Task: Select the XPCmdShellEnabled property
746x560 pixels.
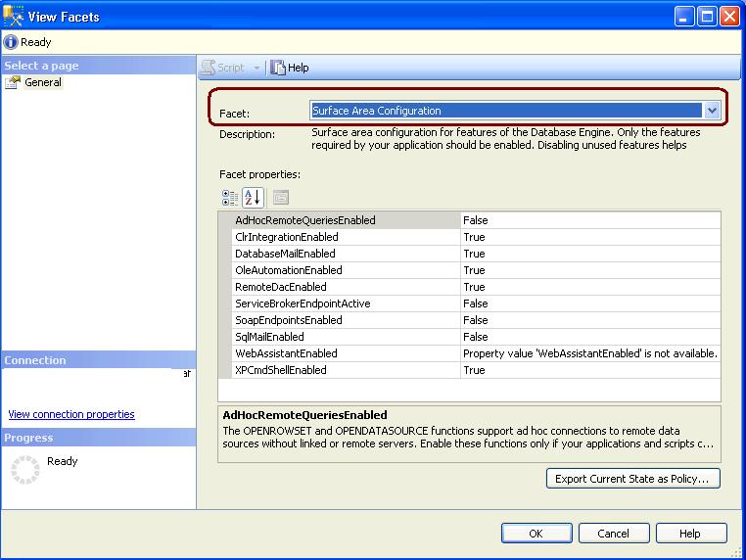Action: [281, 370]
